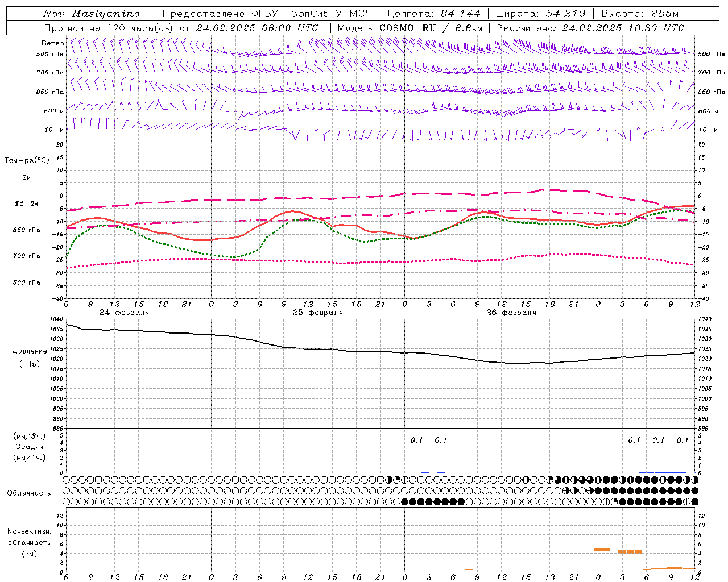This screenshot has width=728, height=582.
Task: Click the line sample under the 700 гПа legend
Action: click(x=25, y=263)
